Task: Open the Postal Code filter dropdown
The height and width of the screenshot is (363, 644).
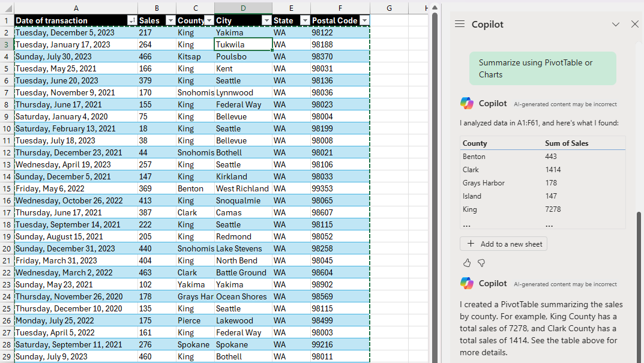Action: (x=364, y=20)
